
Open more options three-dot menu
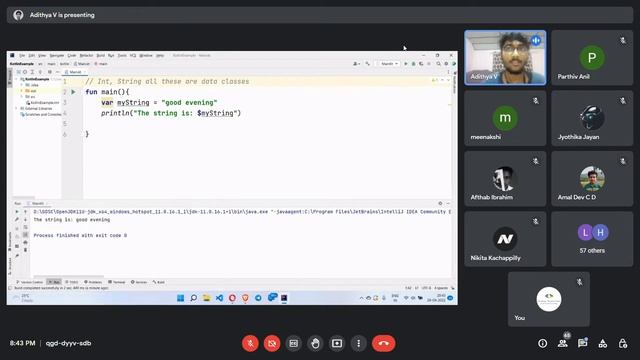tap(358, 343)
